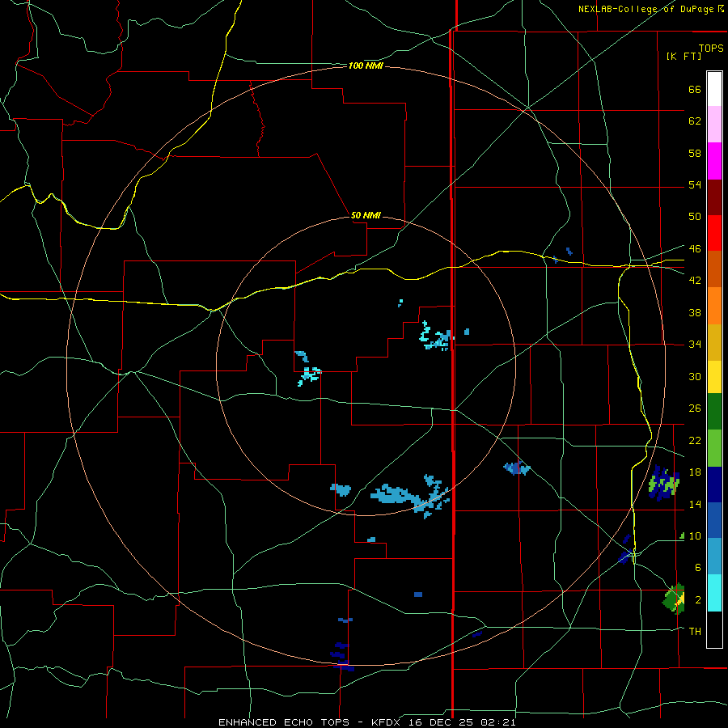Click the light green 18-22K ft legend swatch

coord(714,448)
